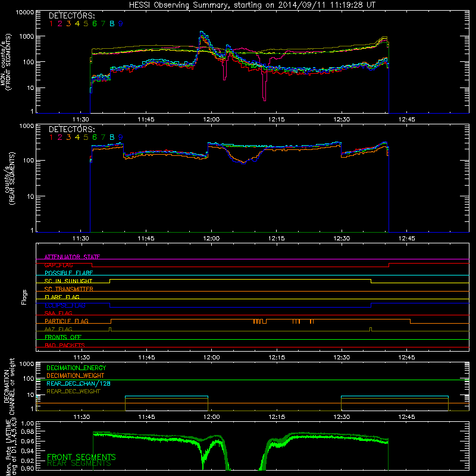476x476 pixels.
Task: Pick detector 9 in rear segments legend
Action: point(121,137)
